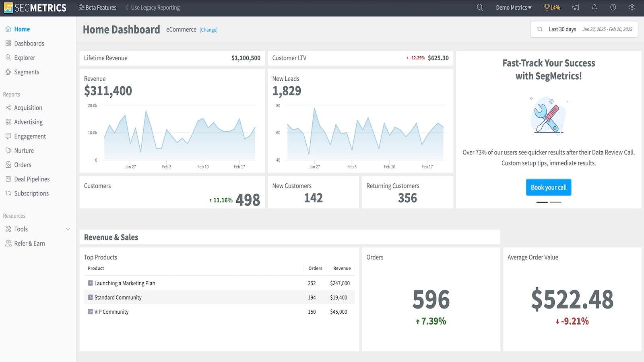Click the Change link next to eCommerce
The image size is (644, 362).
(x=208, y=30)
